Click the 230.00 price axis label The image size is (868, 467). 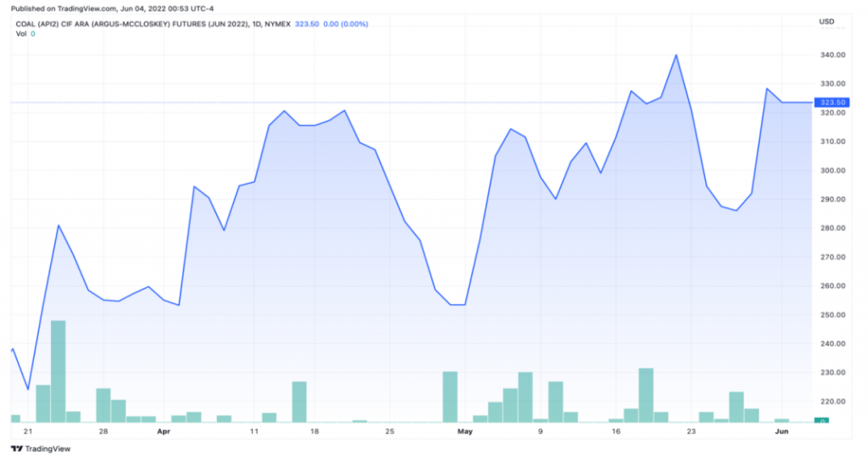pos(832,372)
